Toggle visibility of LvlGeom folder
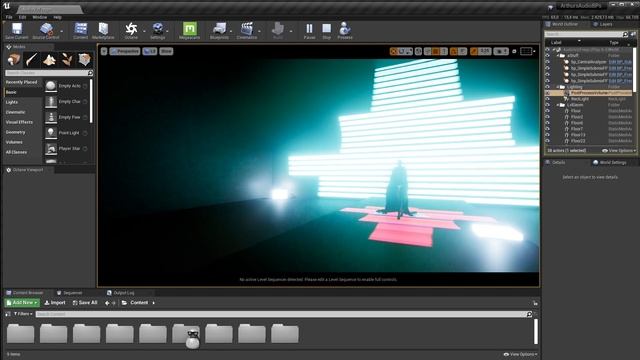 pyautogui.click(x=548, y=105)
